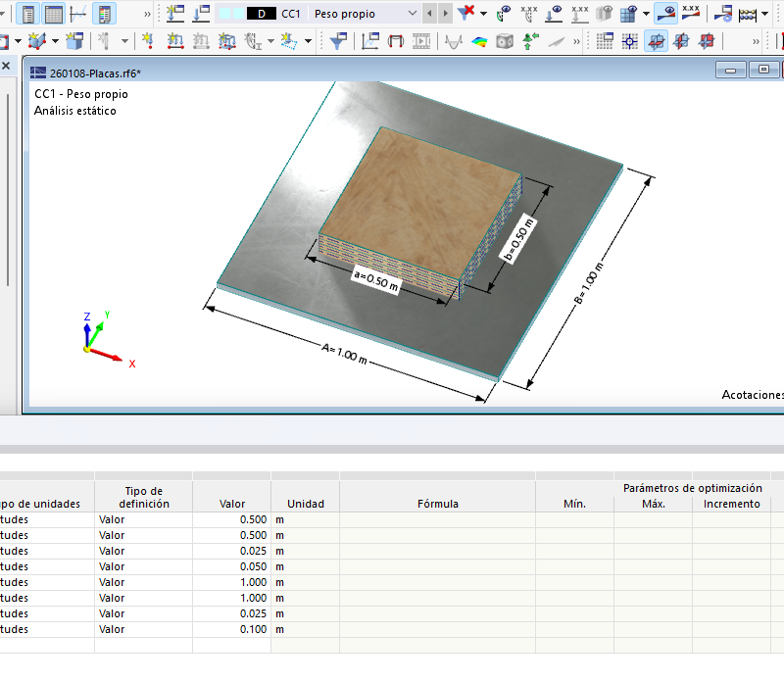Screen dimensions: 784x683
Task: Open the mesh display dropdown arrow
Action: point(646,14)
